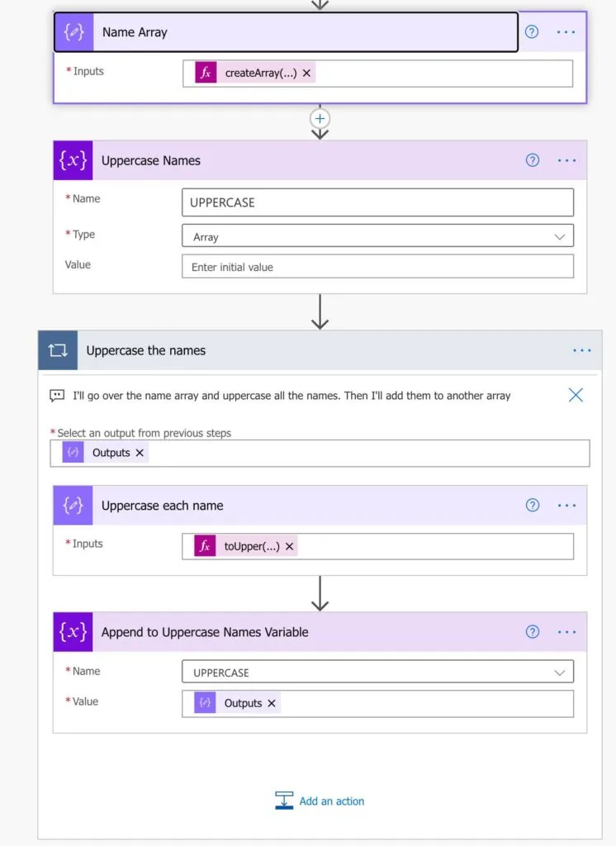Viewport: 616px width, 846px height.
Task: Open Name Array ellipsis menu
Action: [566, 32]
